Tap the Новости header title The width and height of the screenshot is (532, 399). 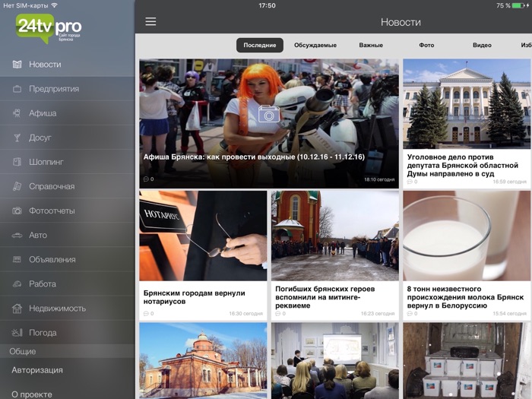pyautogui.click(x=401, y=22)
